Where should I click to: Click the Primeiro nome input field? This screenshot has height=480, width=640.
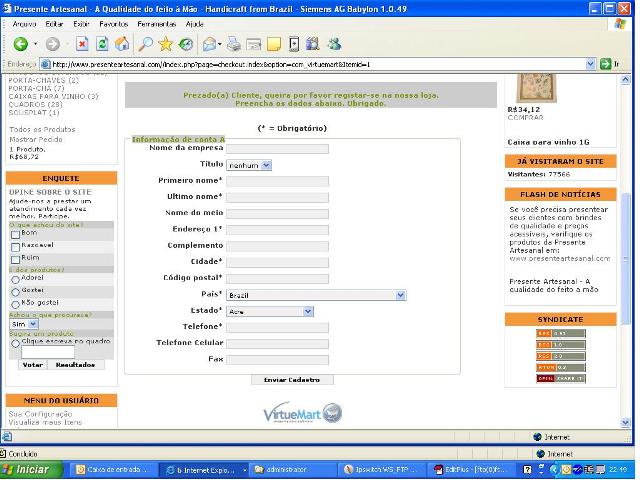[x=278, y=181]
